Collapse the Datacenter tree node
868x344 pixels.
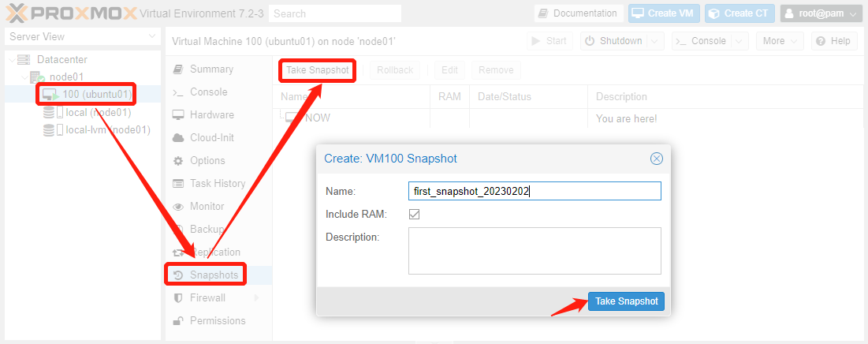click(x=12, y=60)
